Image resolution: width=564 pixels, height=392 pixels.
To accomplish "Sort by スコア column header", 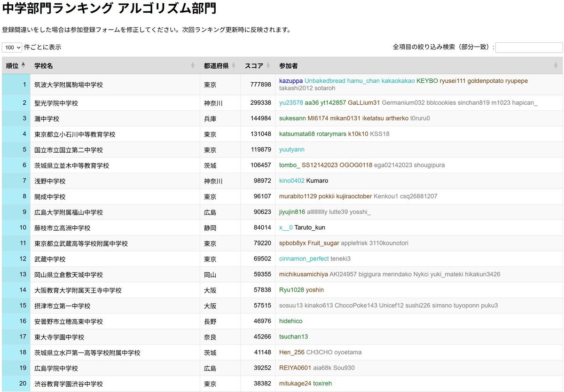I will [x=258, y=66].
